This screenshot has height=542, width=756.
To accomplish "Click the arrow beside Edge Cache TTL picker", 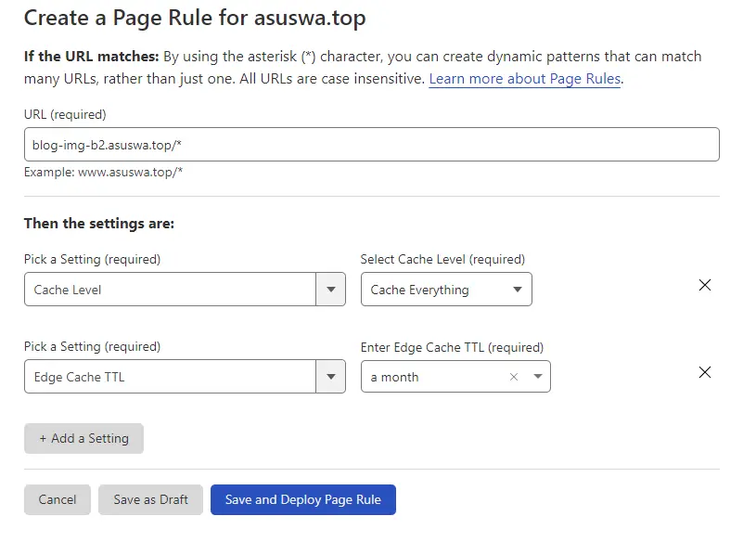I will coord(330,377).
